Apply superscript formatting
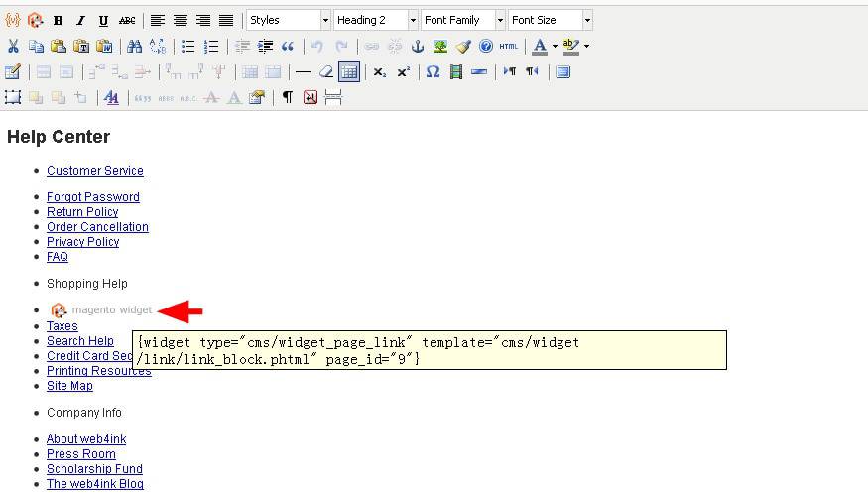The image size is (868, 493). point(403,71)
